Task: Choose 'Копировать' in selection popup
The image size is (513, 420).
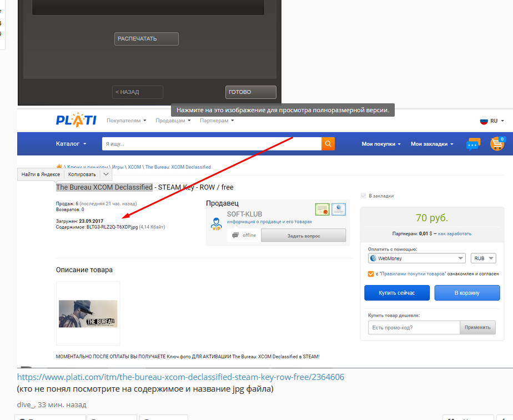Action: (x=82, y=174)
